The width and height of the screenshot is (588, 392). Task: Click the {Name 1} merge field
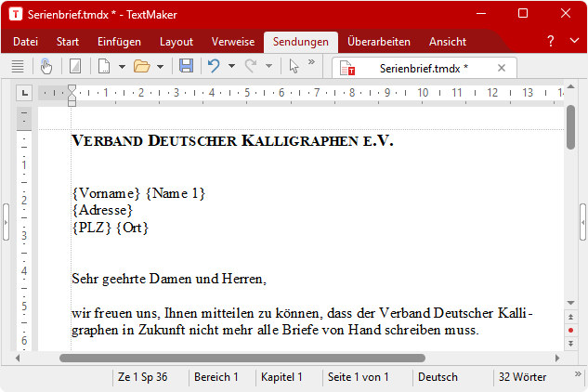coord(176,193)
